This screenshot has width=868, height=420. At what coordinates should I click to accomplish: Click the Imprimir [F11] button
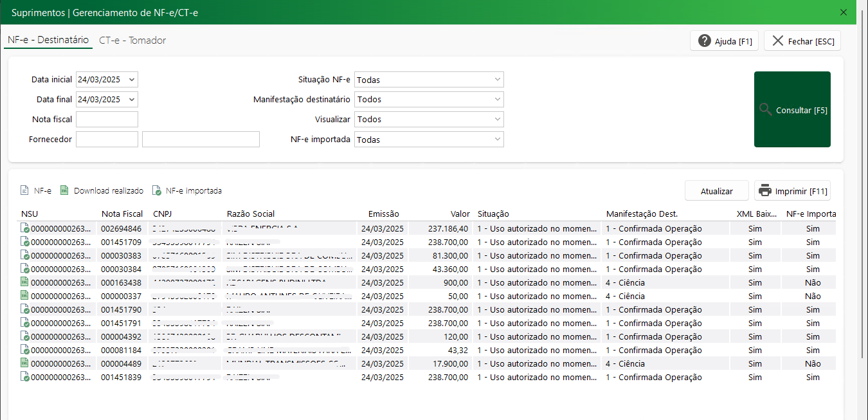tap(792, 191)
